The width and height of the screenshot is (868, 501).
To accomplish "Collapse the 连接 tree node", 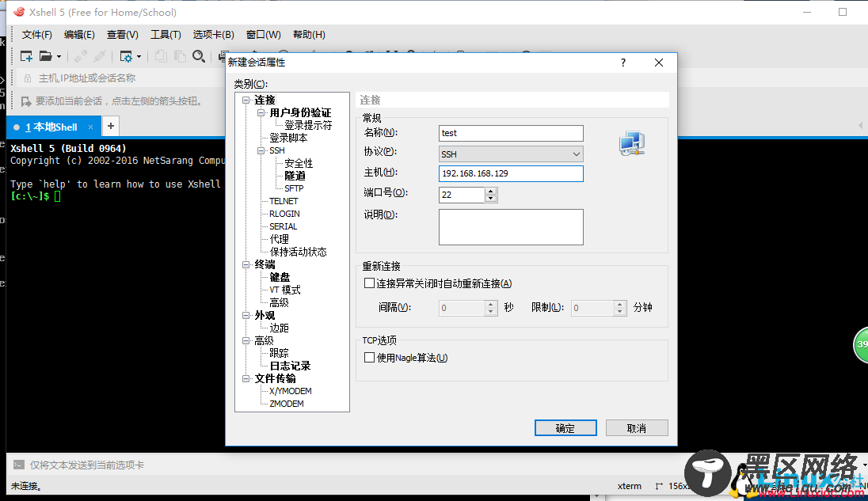I will [246, 100].
